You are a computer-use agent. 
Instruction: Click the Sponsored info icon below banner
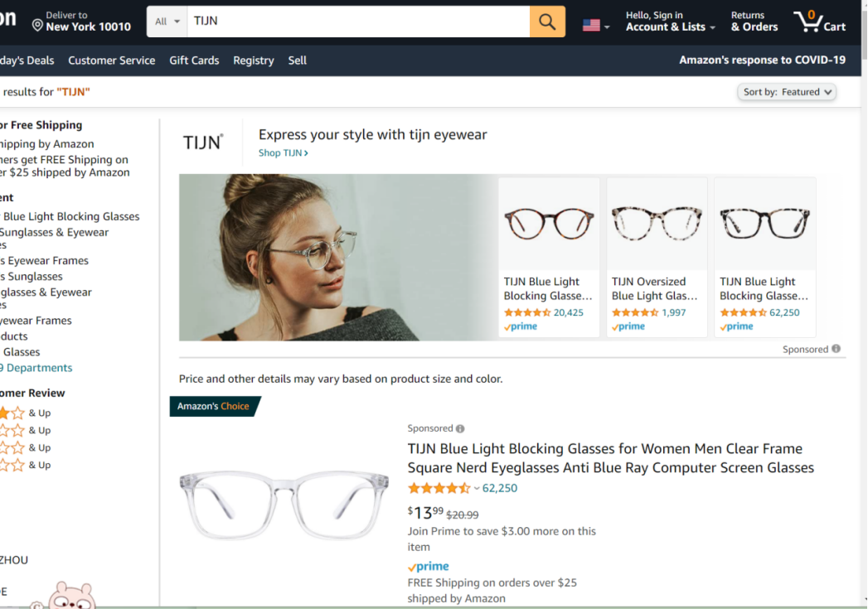coord(836,349)
